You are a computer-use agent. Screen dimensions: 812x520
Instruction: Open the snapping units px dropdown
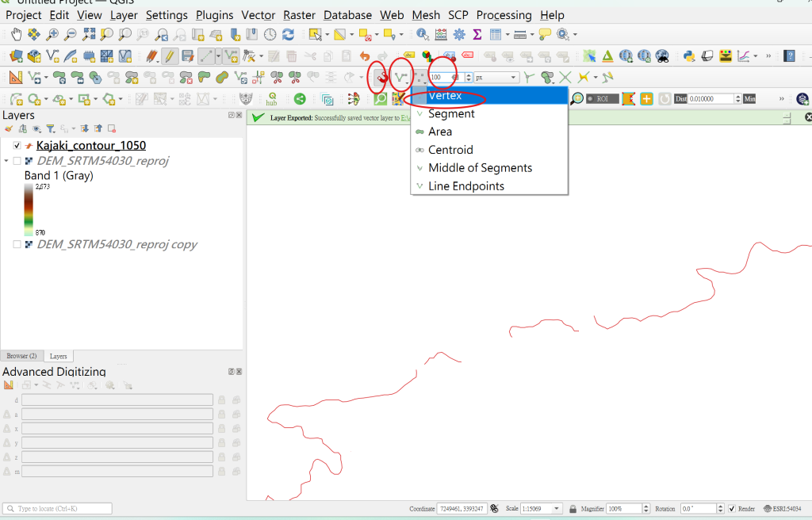496,78
